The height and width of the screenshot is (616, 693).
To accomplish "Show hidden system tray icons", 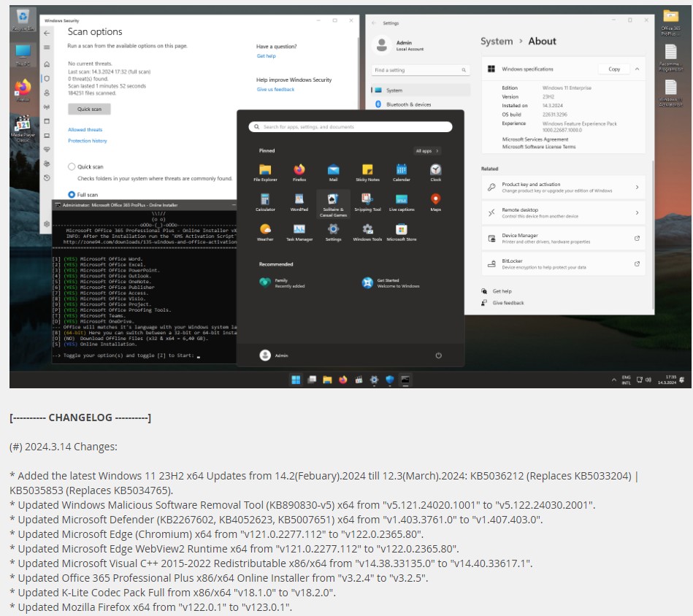I will (x=613, y=380).
